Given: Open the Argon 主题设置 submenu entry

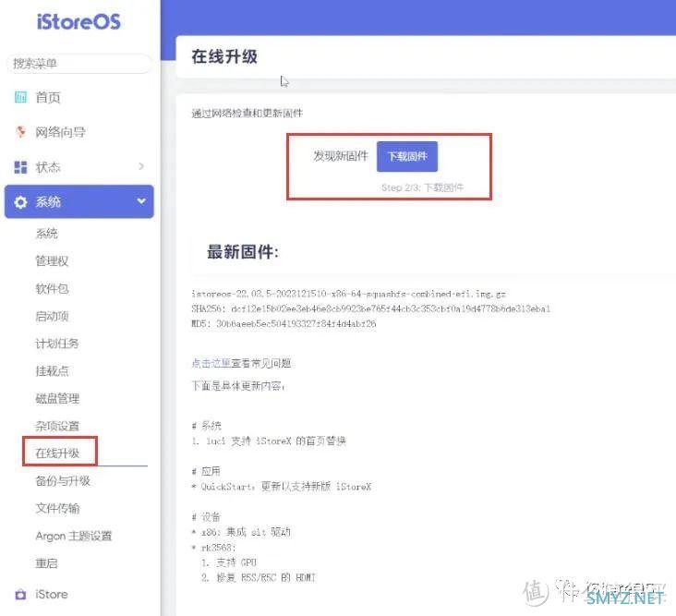Looking at the screenshot, I should [74, 536].
